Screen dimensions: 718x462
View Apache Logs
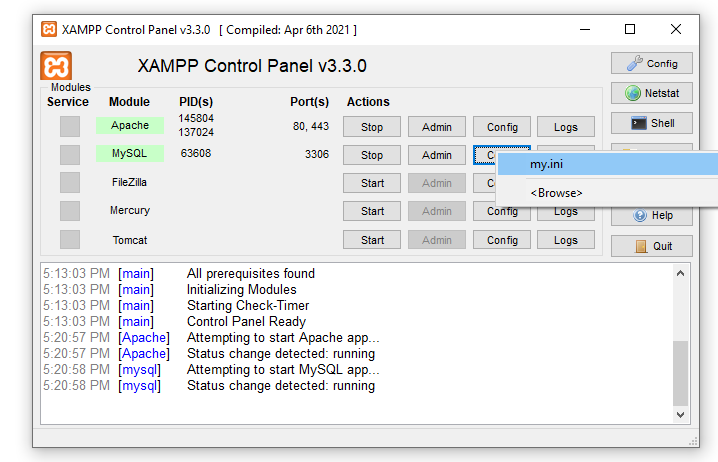(566, 127)
